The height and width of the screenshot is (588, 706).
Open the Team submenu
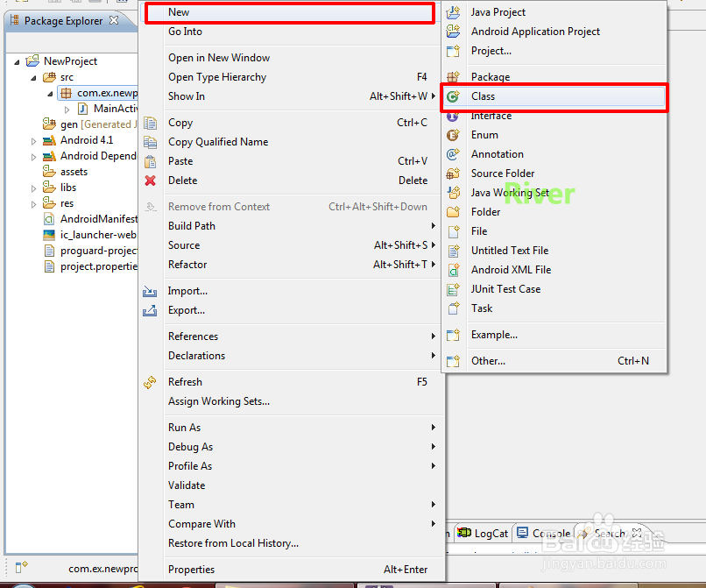[x=293, y=505]
